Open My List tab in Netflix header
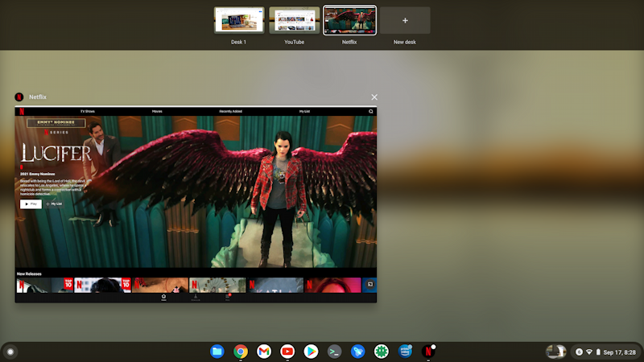644x362 pixels. point(304,111)
